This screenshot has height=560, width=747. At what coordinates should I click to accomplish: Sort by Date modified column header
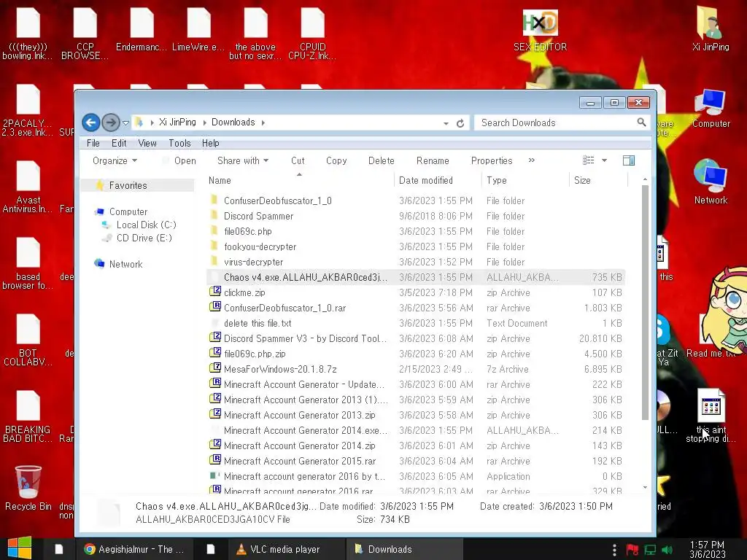click(x=438, y=181)
